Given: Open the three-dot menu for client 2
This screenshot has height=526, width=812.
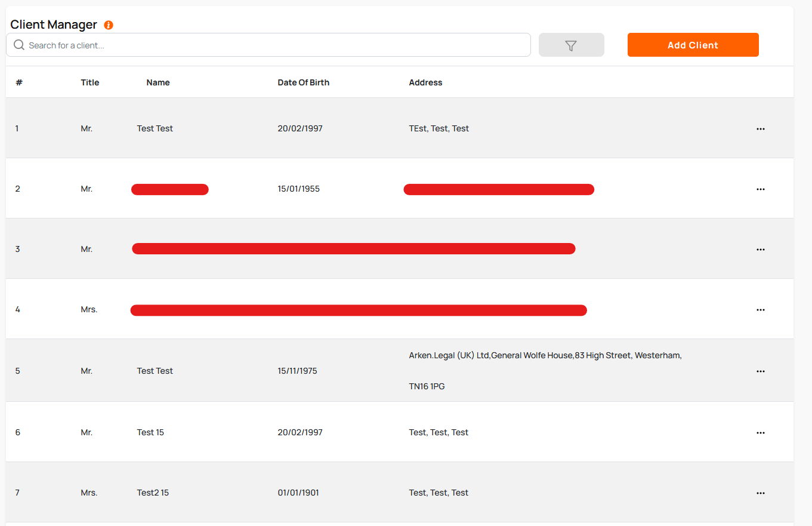Looking at the screenshot, I should point(760,189).
